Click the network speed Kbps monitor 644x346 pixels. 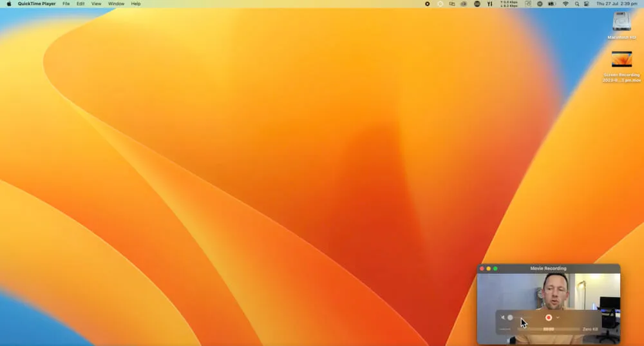[x=509, y=4]
